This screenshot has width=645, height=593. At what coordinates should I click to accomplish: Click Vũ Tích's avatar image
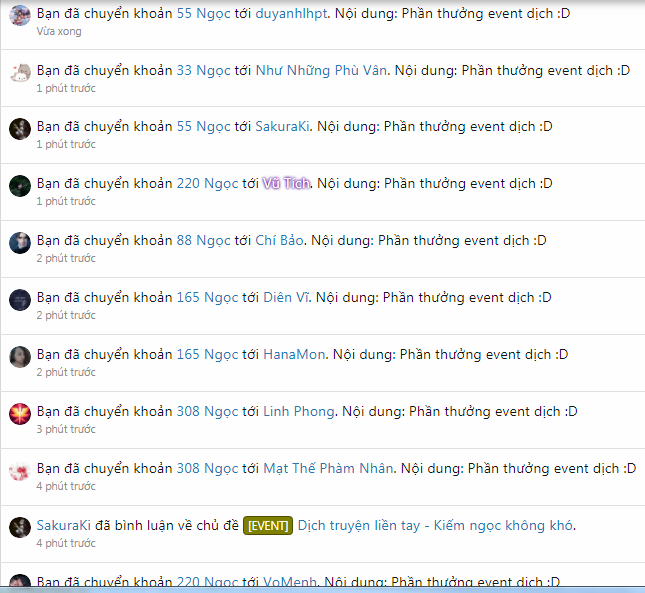pos(20,186)
